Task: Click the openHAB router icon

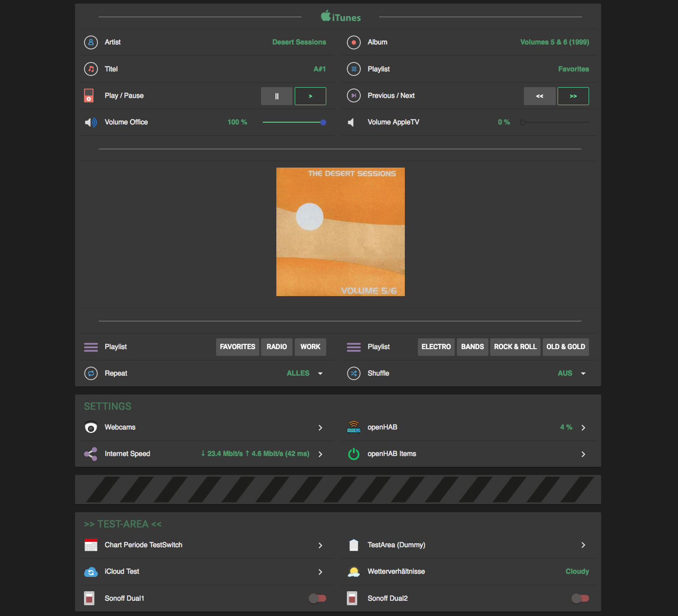Action: pos(354,427)
